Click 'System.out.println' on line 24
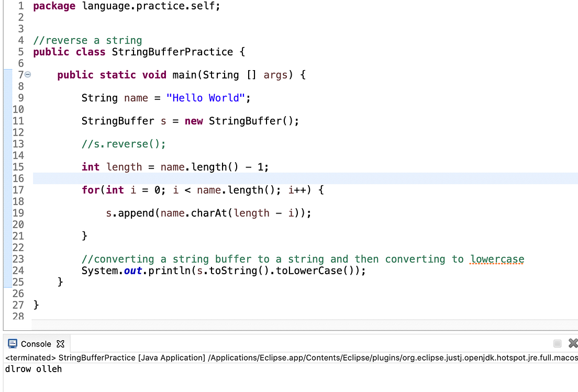This screenshot has height=392, width=578. tap(136, 271)
